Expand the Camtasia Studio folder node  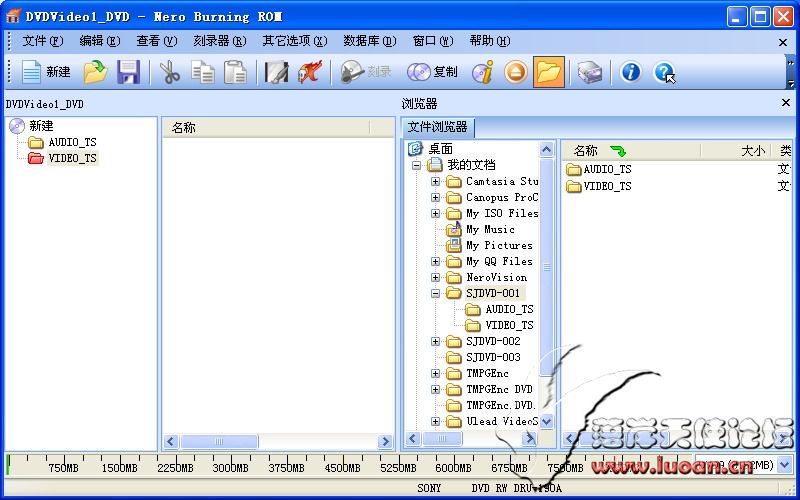(435, 181)
